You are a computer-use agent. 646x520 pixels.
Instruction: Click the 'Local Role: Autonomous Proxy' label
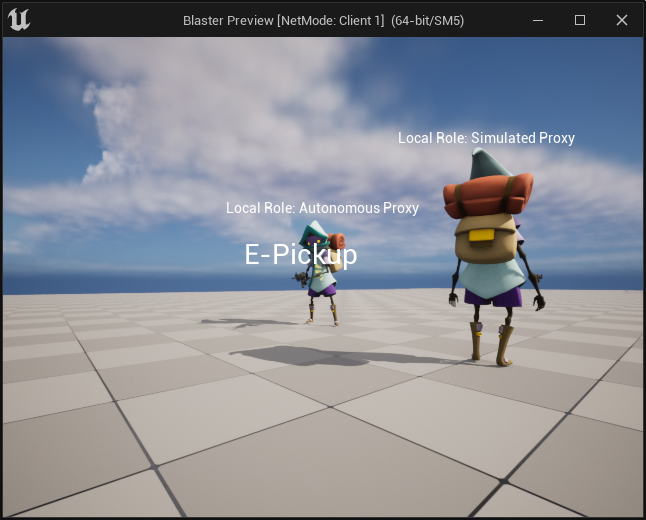(x=322, y=208)
